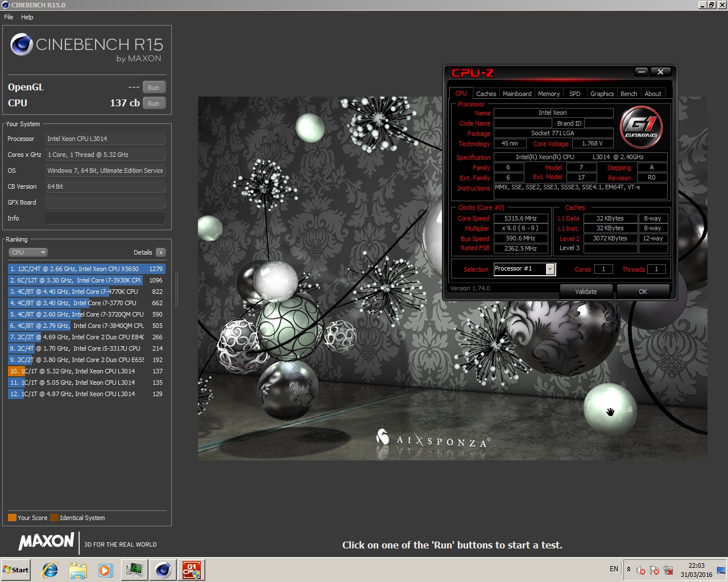Screen dimensions: 728x582
Task: Click the Core Speed value 5315.6 MHz
Action: (x=520, y=218)
